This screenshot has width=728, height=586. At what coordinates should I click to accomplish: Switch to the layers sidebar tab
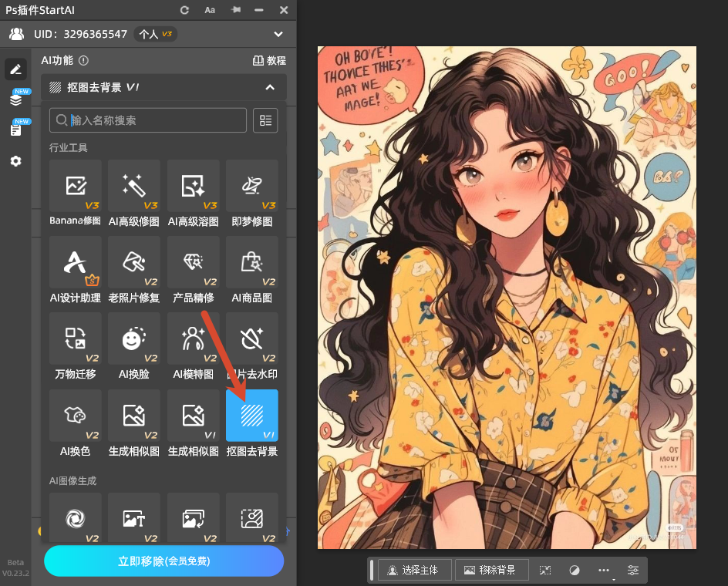tap(15, 99)
